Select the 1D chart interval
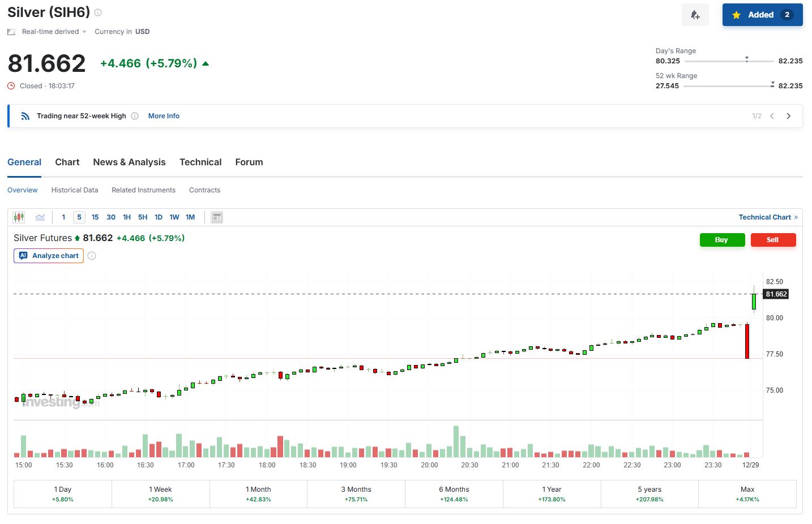The width and height of the screenshot is (812, 524). click(x=159, y=217)
